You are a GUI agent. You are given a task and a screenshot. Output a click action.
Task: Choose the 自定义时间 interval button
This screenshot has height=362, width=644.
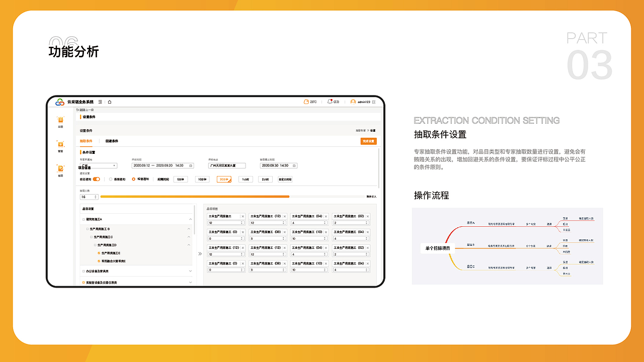(285, 179)
